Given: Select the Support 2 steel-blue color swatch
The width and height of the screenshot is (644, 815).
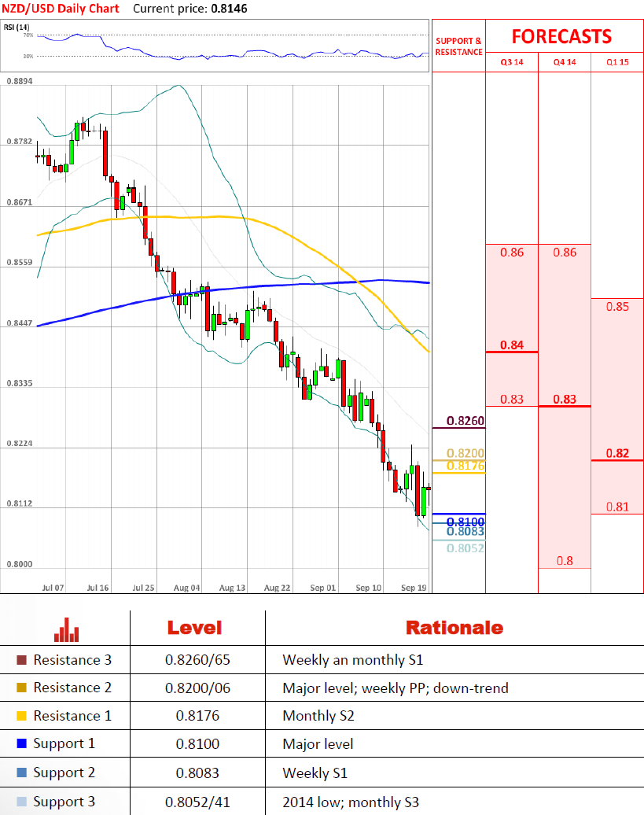Looking at the screenshot, I should [21, 773].
